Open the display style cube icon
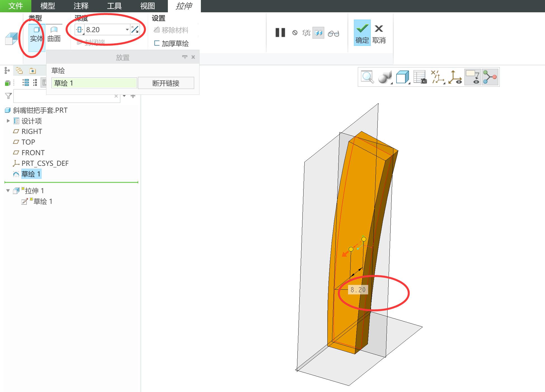 tap(403, 77)
